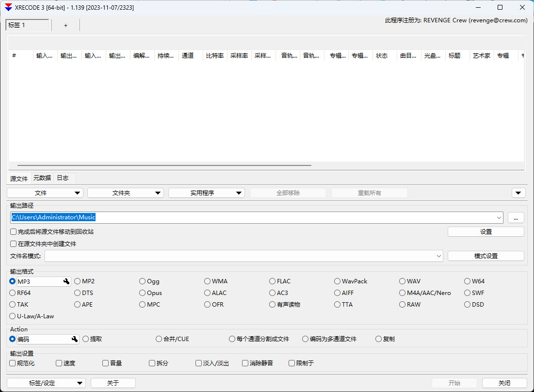The height and width of the screenshot is (392, 534).
Task: Click the output path input field
Action: [x=257, y=218]
